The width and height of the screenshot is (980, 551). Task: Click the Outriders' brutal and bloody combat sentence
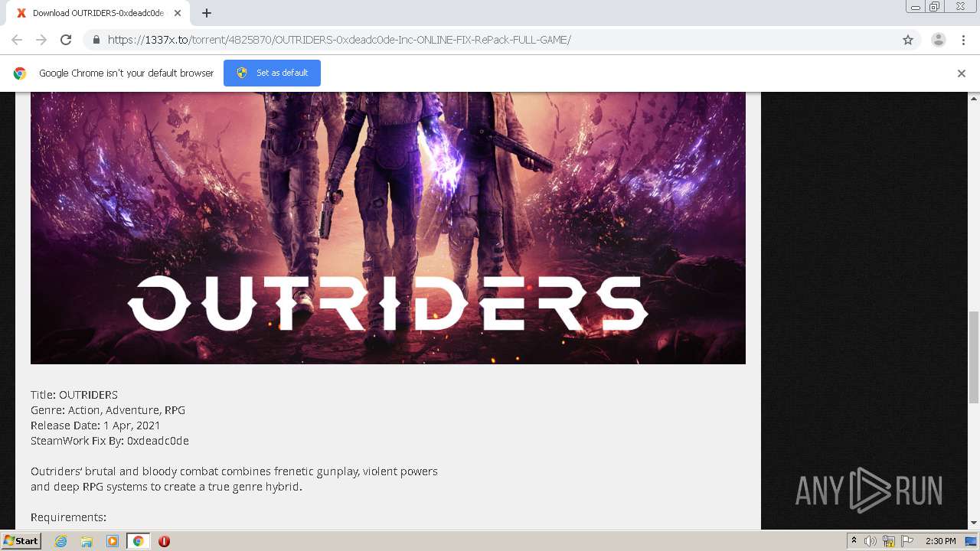(234, 479)
